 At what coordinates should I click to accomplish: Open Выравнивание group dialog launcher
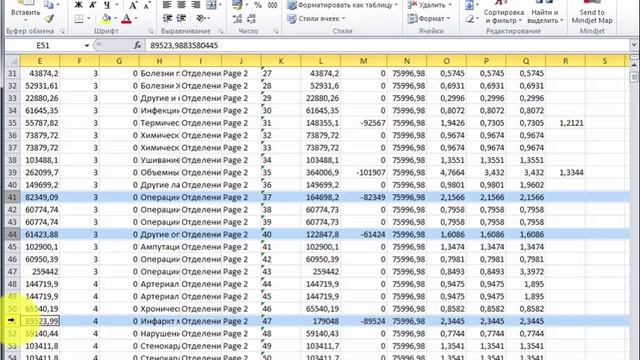[x=221, y=31]
